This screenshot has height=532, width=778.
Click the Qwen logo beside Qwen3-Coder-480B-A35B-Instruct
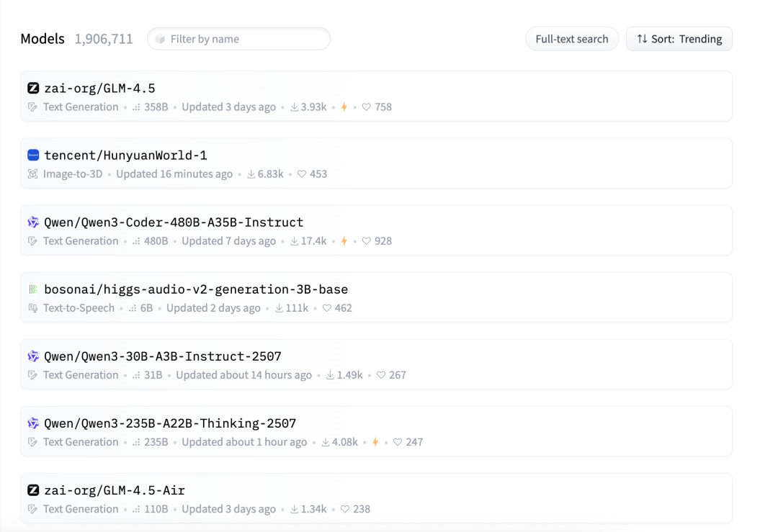coord(33,222)
